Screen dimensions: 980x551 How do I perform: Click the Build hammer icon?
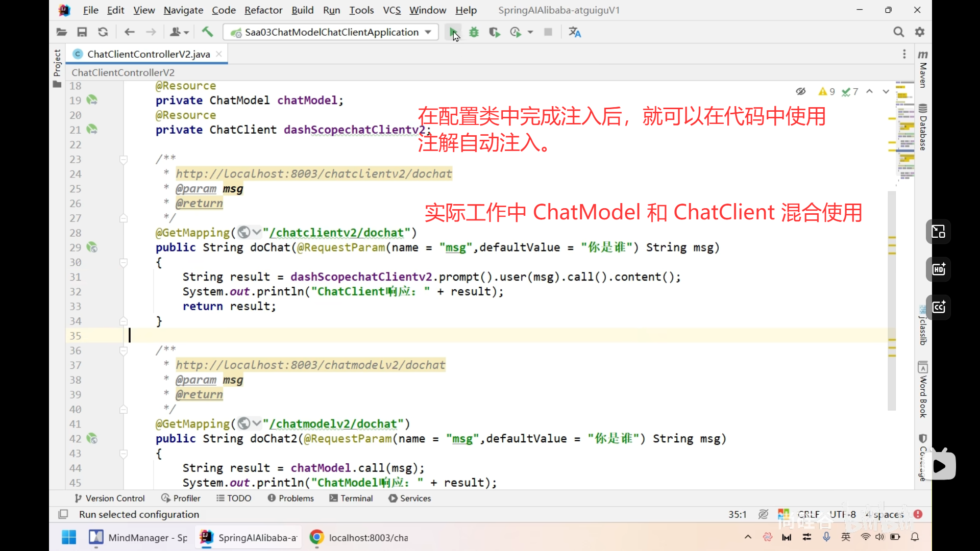tap(207, 32)
